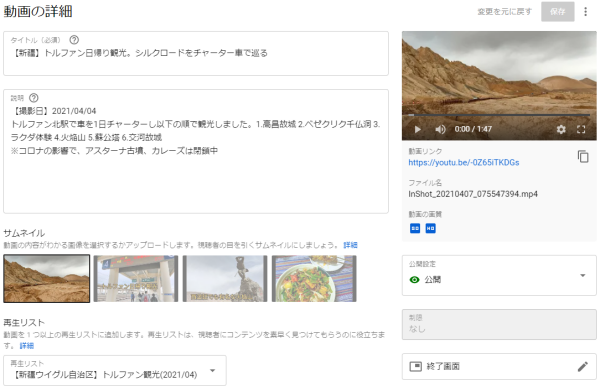
Task: Open video player settings gear
Action: click(561, 129)
